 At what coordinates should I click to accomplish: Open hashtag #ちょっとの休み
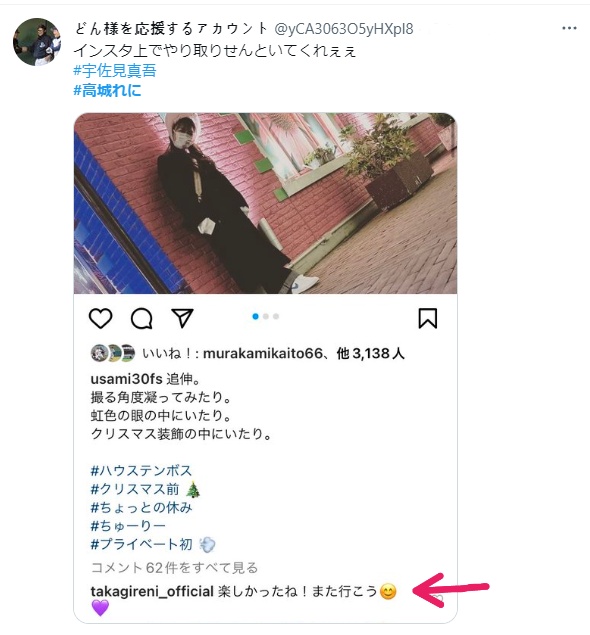[x=141, y=507]
